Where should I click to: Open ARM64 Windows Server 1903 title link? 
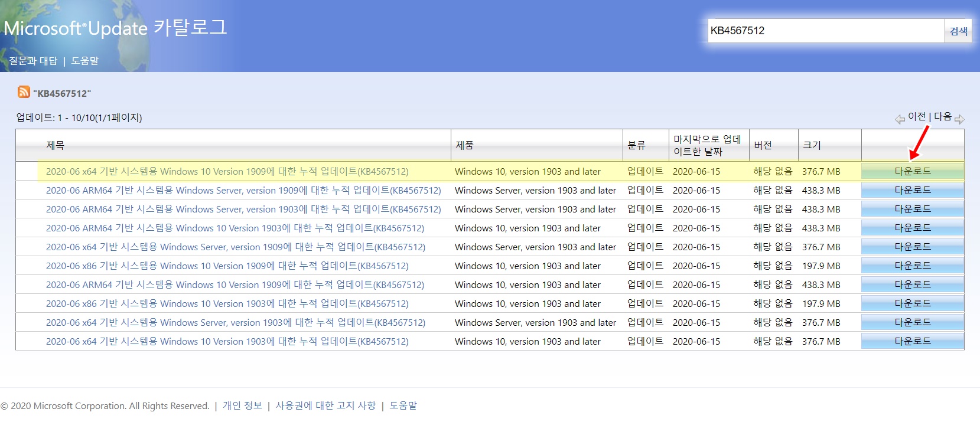pos(243,209)
